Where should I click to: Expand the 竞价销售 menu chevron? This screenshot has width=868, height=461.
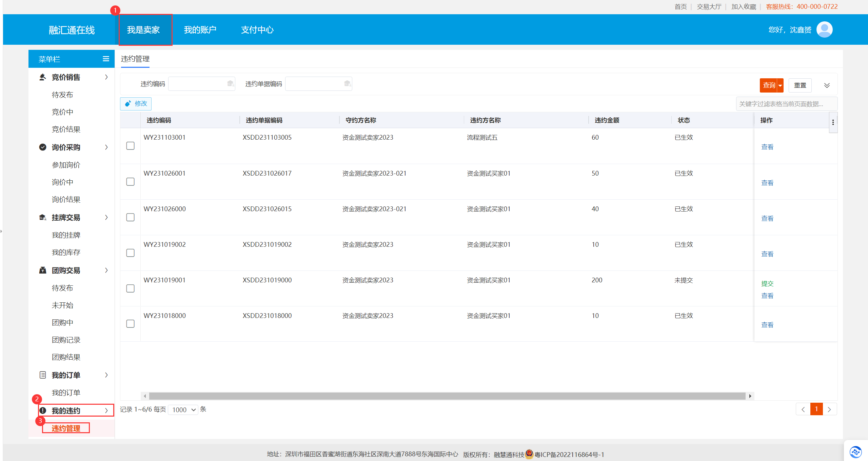pos(106,77)
